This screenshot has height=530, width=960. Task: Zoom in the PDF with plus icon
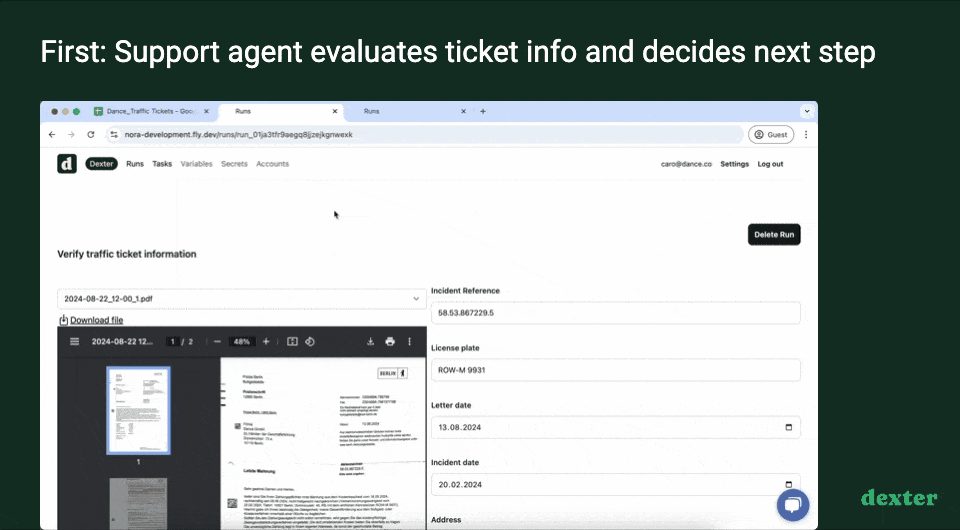tap(266, 342)
